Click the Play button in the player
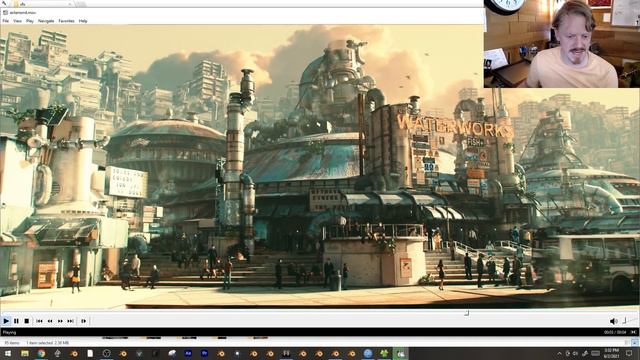Viewport: 640px width, 360px height. (6, 321)
